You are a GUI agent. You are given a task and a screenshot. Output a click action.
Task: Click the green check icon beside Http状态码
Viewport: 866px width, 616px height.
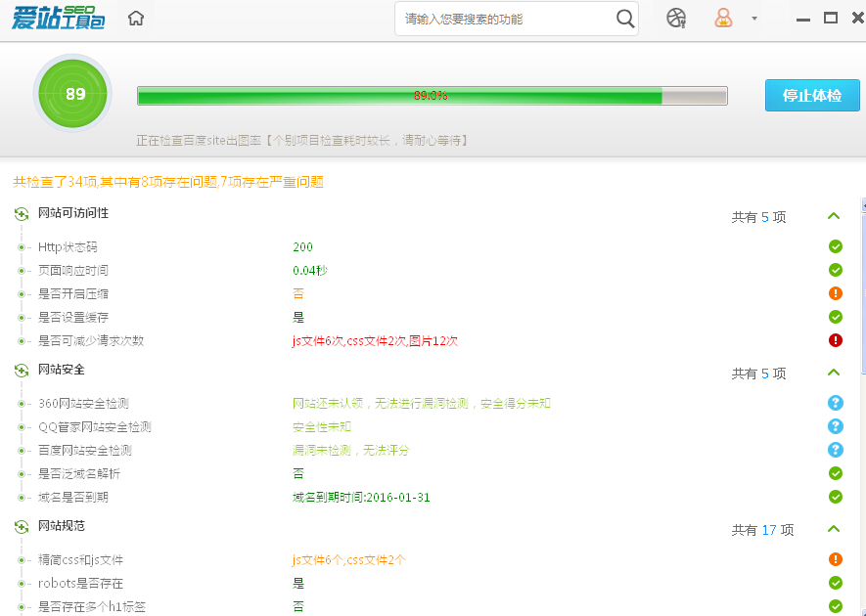click(x=835, y=247)
